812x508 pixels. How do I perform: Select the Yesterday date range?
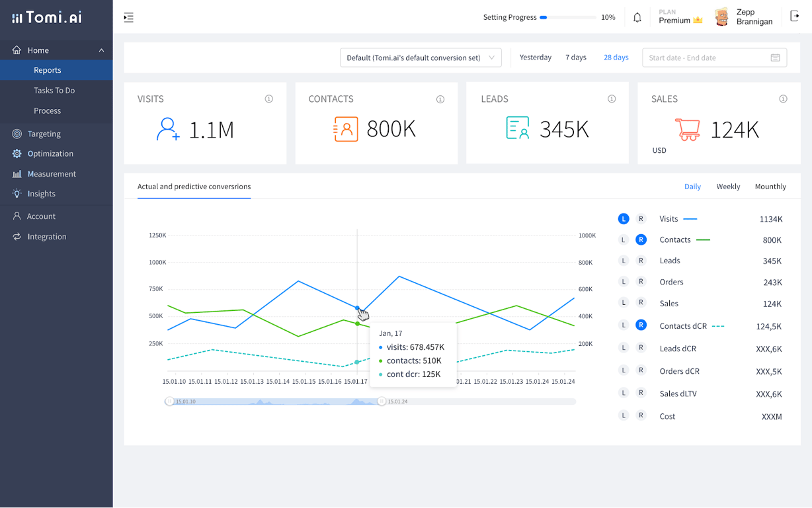pos(536,58)
